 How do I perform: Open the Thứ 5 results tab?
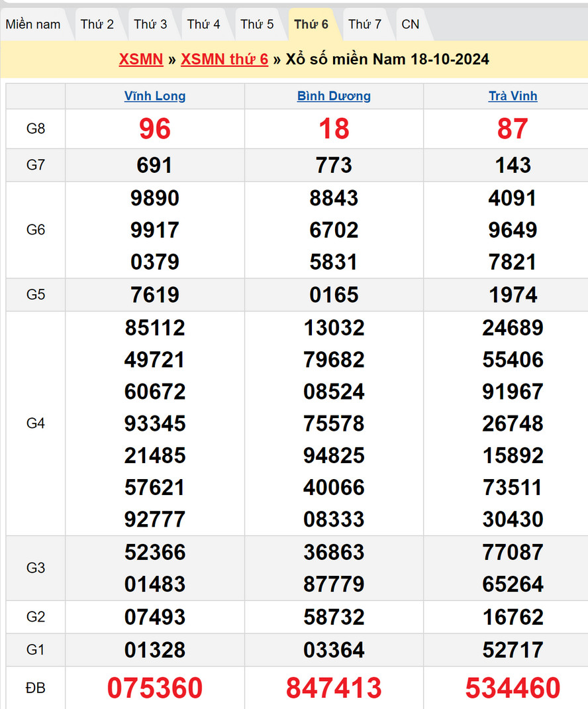click(257, 25)
